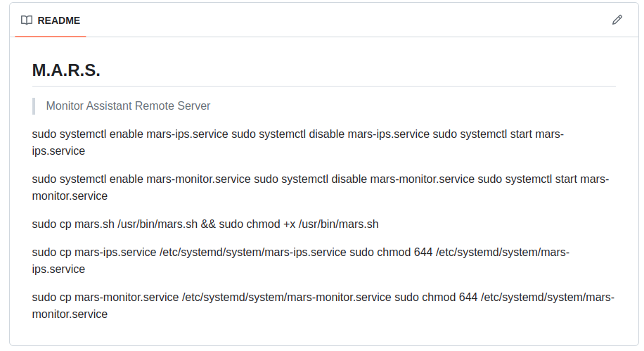
Task: Click disable mars-monitor.service in second paragraph
Action: click(x=403, y=179)
